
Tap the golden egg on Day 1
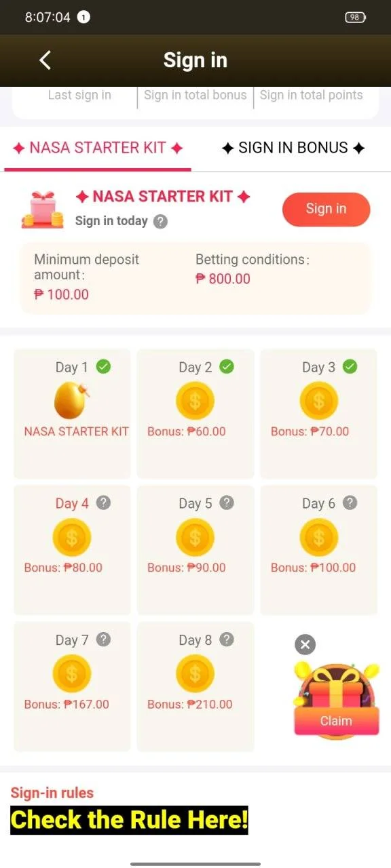72,399
